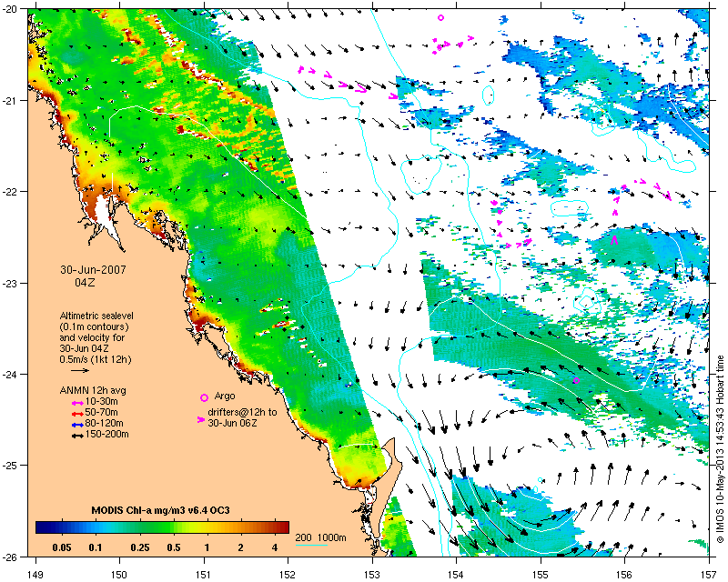Click the magenta 10-30m arrow legend symbol
The height and width of the screenshot is (582, 728).
point(77,403)
